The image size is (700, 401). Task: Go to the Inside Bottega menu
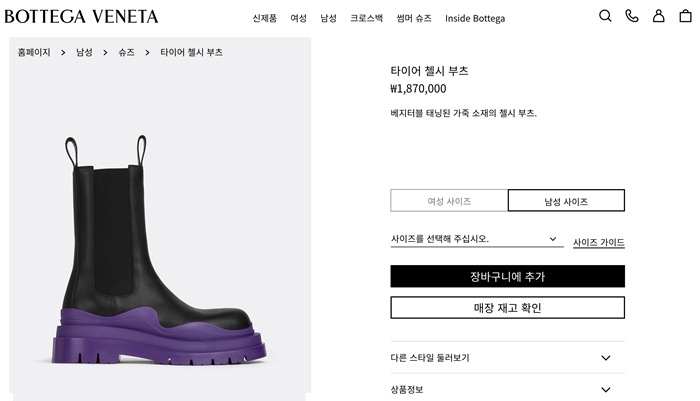[x=475, y=18]
